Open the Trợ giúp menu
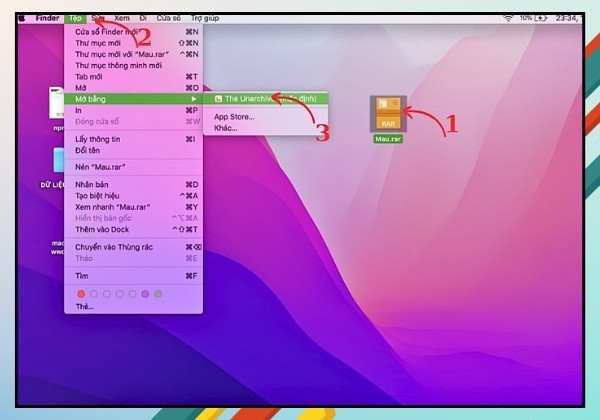 pos(205,18)
